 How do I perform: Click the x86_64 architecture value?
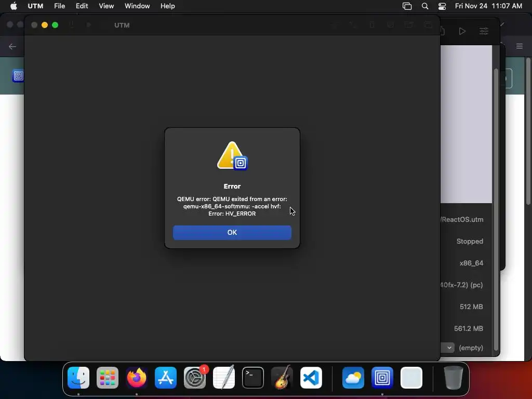471,263
